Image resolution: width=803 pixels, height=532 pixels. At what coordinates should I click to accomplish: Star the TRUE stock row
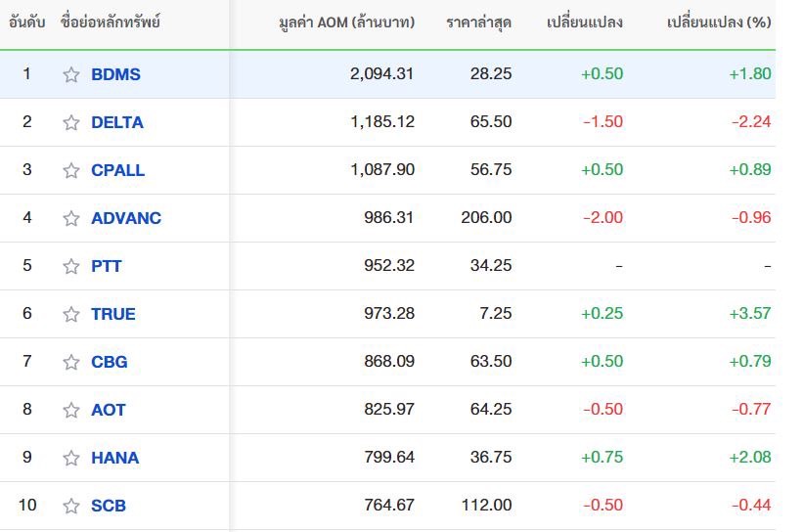tap(71, 314)
